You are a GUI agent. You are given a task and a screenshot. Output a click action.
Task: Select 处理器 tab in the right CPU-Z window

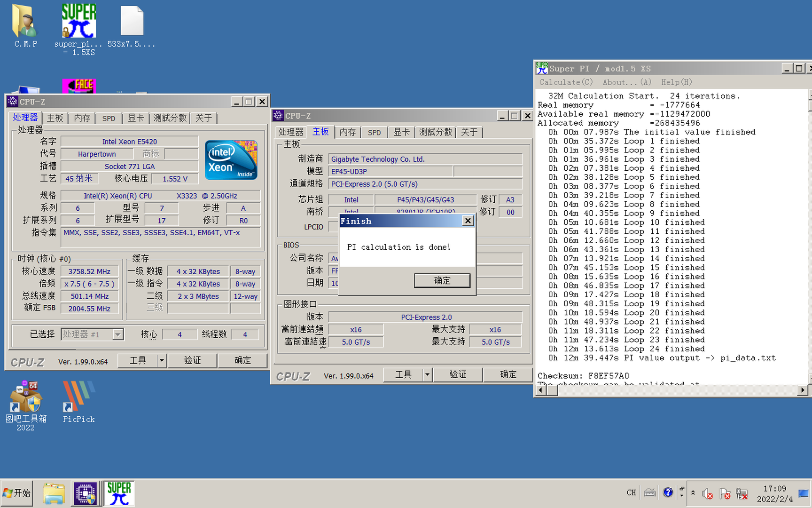pos(291,132)
